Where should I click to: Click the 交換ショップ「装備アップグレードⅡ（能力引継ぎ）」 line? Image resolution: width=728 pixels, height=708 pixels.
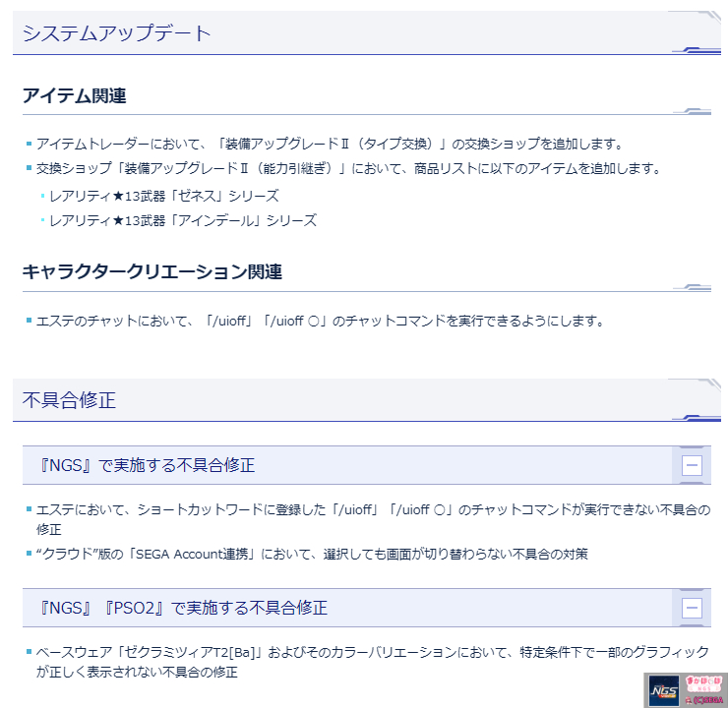pos(348,168)
